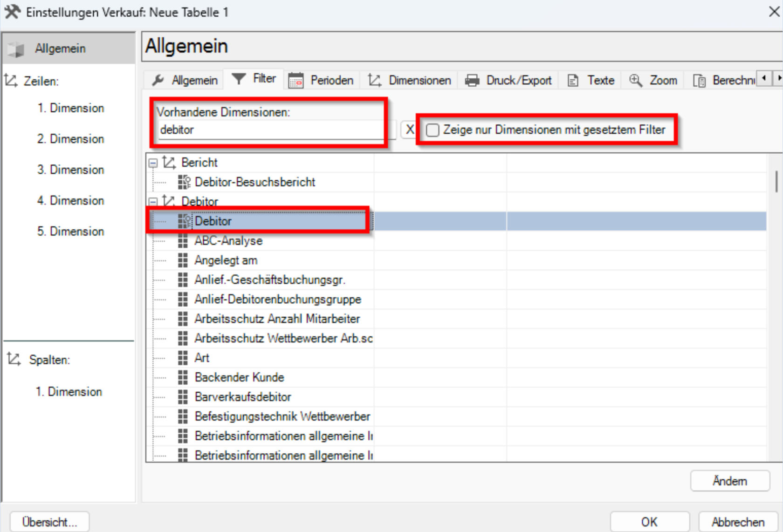Select the highlighted Debitor dimension row
This screenshot has height=532, width=783.
tap(457, 221)
